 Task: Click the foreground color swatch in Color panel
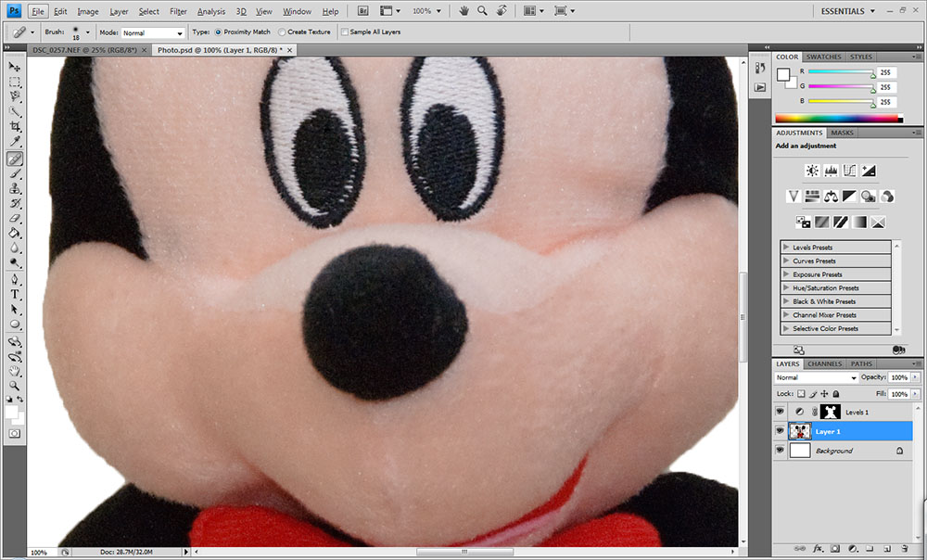pyautogui.click(x=783, y=74)
